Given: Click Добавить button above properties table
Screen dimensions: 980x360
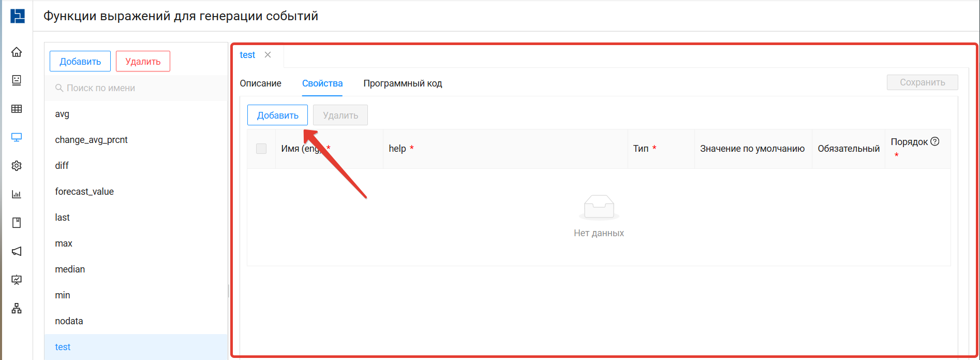Looking at the screenshot, I should pyautogui.click(x=277, y=115).
